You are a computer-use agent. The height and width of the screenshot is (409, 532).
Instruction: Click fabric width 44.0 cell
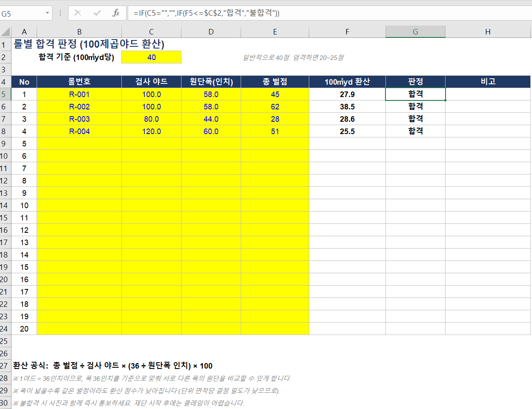pos(211,119)
